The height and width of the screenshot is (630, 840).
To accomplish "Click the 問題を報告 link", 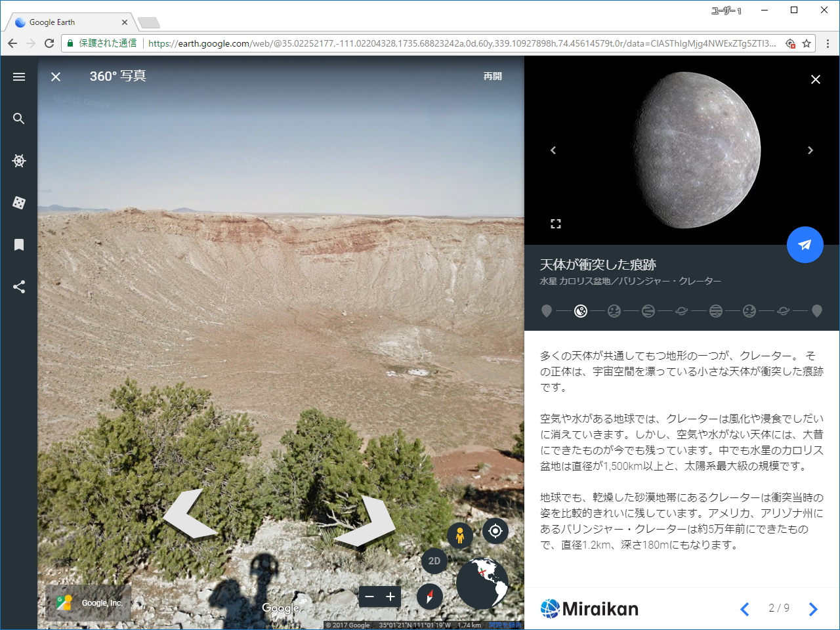I will click(505, 625).
